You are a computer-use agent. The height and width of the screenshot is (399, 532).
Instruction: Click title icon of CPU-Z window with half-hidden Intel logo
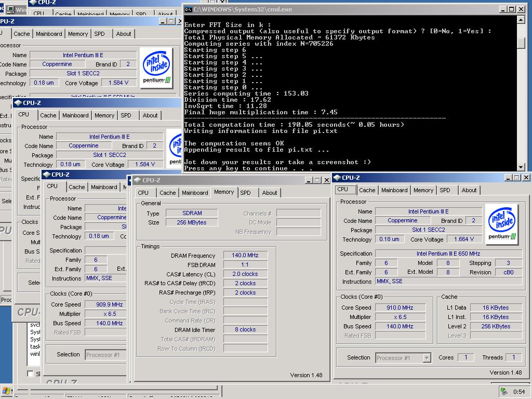coord(18,103)
